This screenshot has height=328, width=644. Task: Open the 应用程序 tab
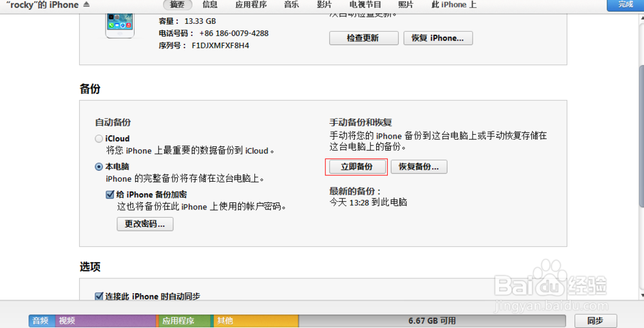coord(251,5)
